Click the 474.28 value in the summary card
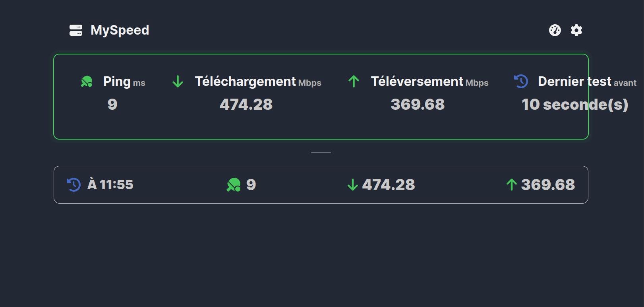The image size is (644, 307). [x=246, y=105]
